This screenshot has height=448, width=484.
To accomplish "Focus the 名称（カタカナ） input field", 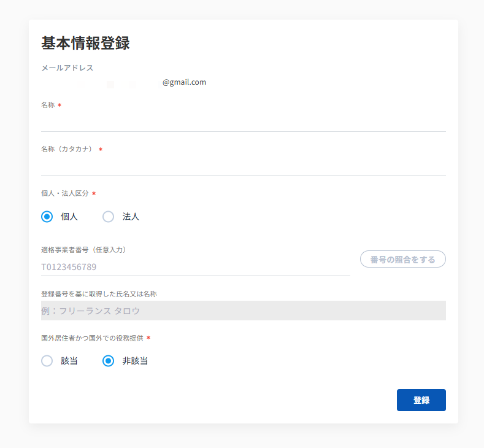I will tap(243, 166).
